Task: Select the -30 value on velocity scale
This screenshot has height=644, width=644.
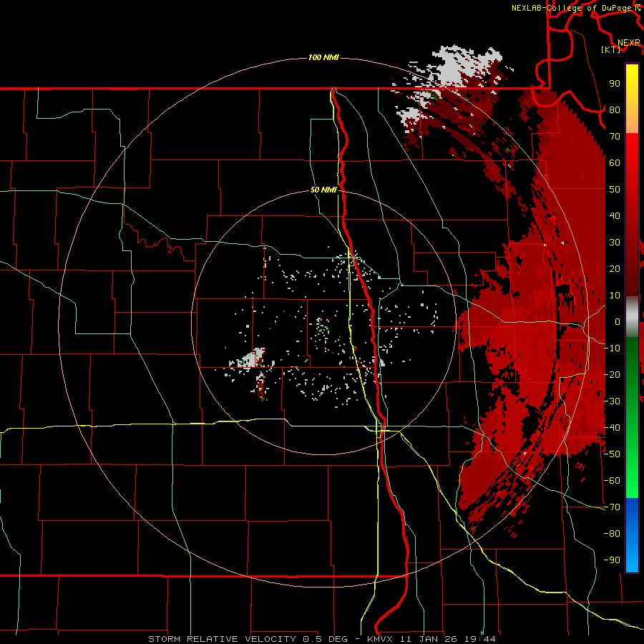Action: pos(612,401)
